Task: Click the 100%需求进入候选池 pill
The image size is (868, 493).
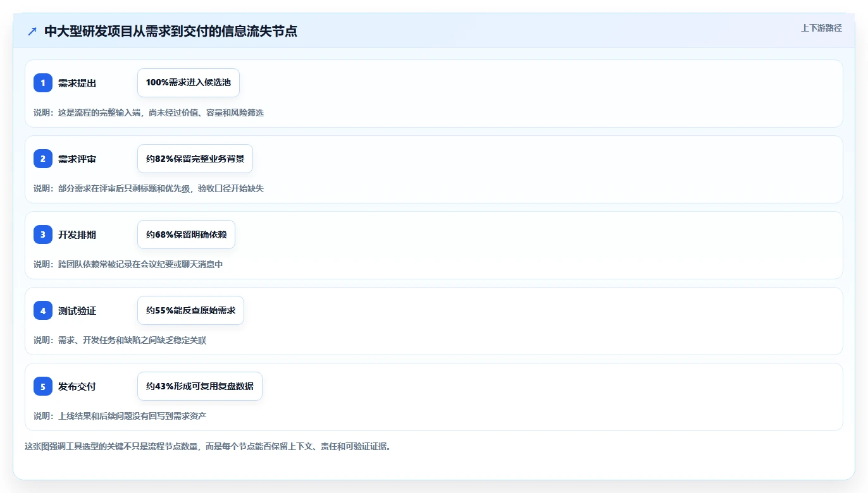Action: [x=189, y=83]
